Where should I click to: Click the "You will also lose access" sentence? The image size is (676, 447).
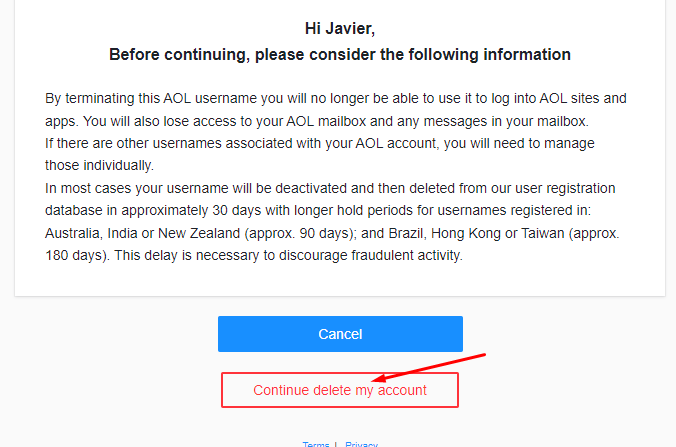250,121
